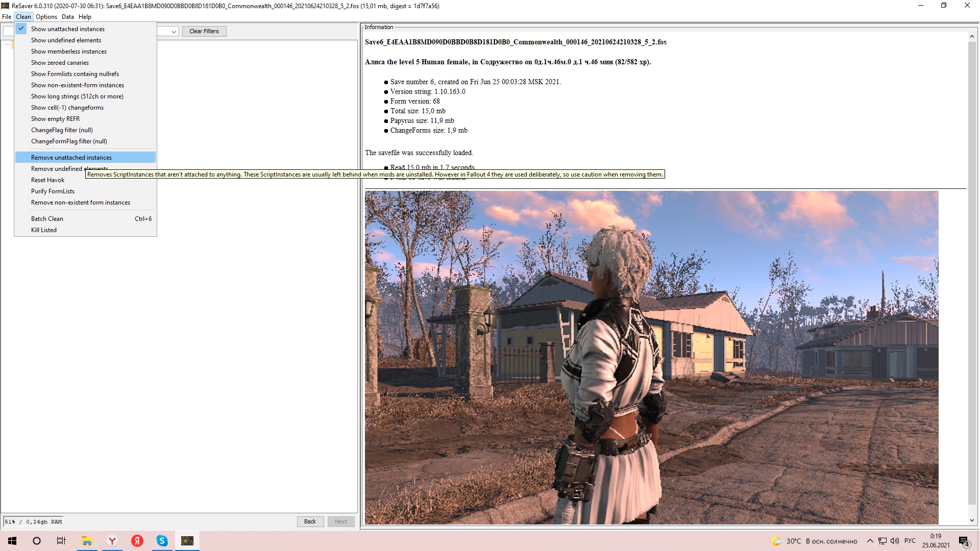Click ReSaver app icon in taskbar

point(187,541)
